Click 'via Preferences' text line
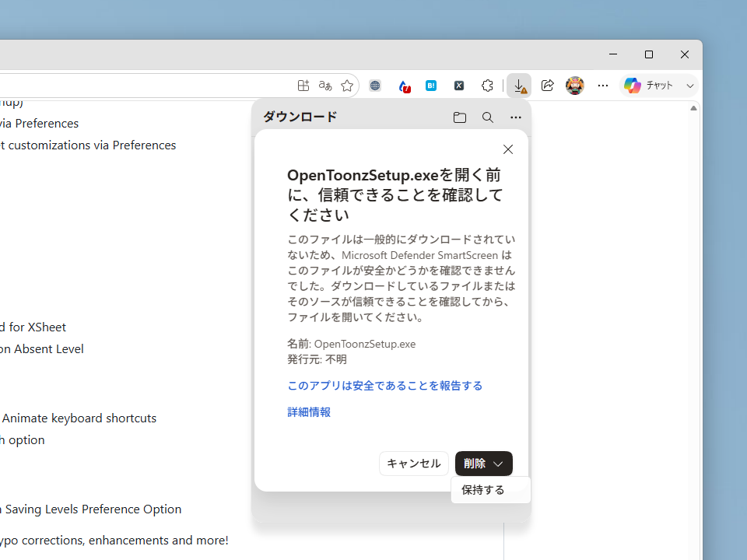 (39, 124)
